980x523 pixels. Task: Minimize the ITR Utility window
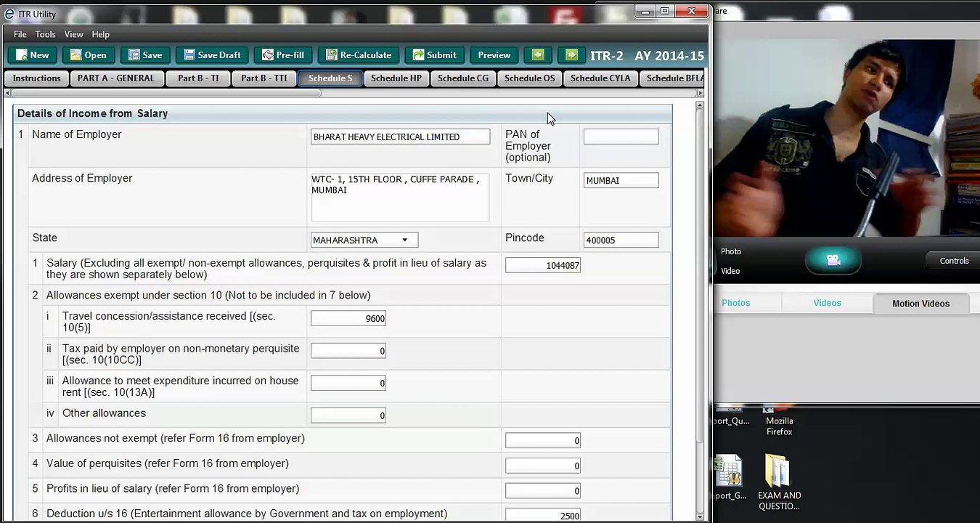[x=645, y=11]
